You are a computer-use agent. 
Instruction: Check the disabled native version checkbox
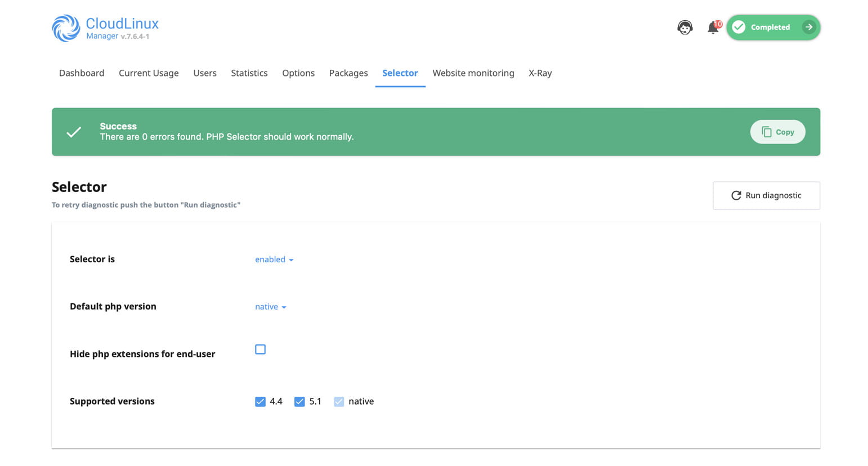click(339, 401)
